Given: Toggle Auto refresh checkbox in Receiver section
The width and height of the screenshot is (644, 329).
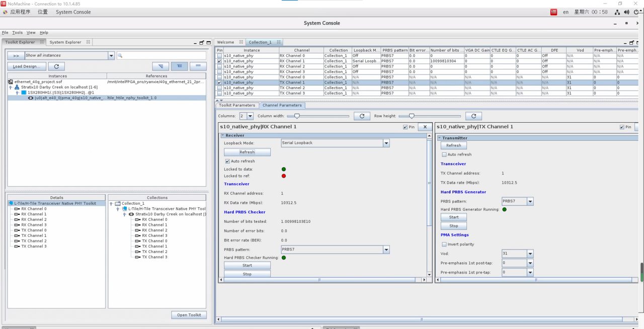Looking at the screenshot, I should (227, 161).
